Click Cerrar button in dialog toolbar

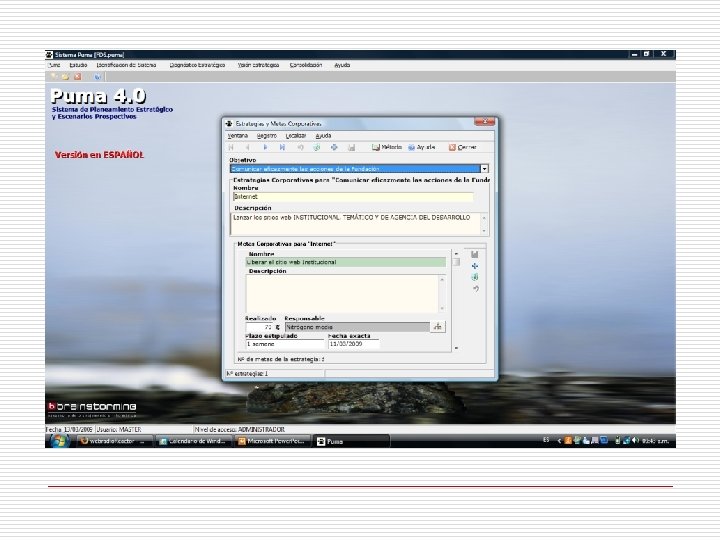463,147
